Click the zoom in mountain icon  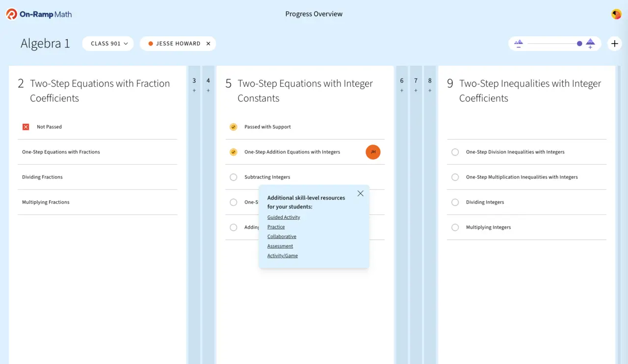(x=590, y=44)
